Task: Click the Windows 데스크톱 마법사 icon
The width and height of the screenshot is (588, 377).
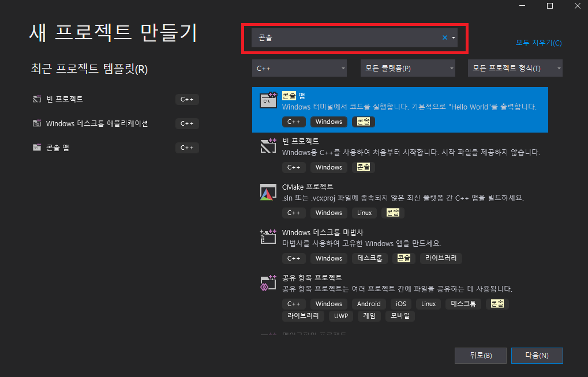Action: (x=268, y=236)
